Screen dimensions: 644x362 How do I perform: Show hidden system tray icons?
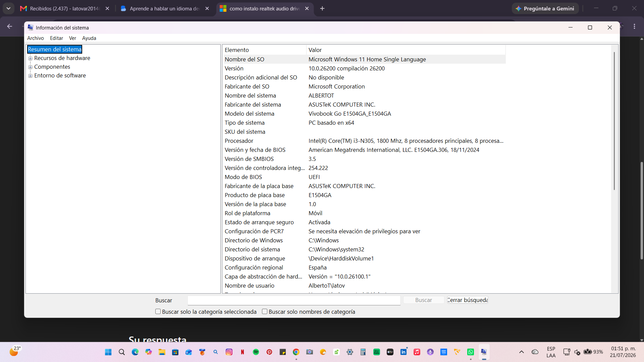(x=522, y=352)
